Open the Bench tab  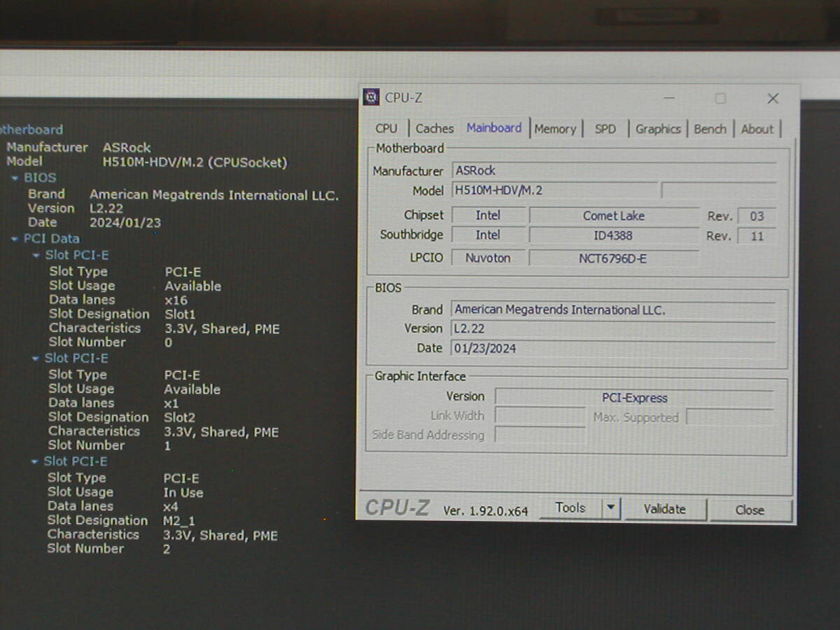click(709, 129)
